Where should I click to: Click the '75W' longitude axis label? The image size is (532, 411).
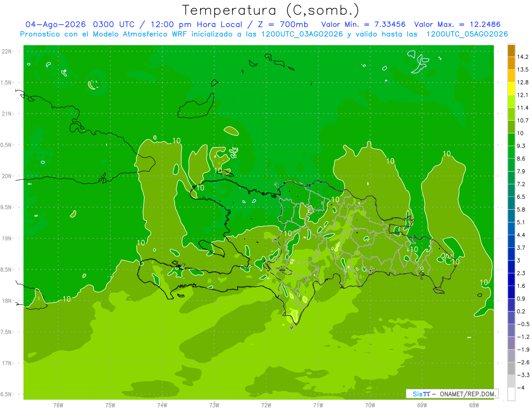pos(110,405)
